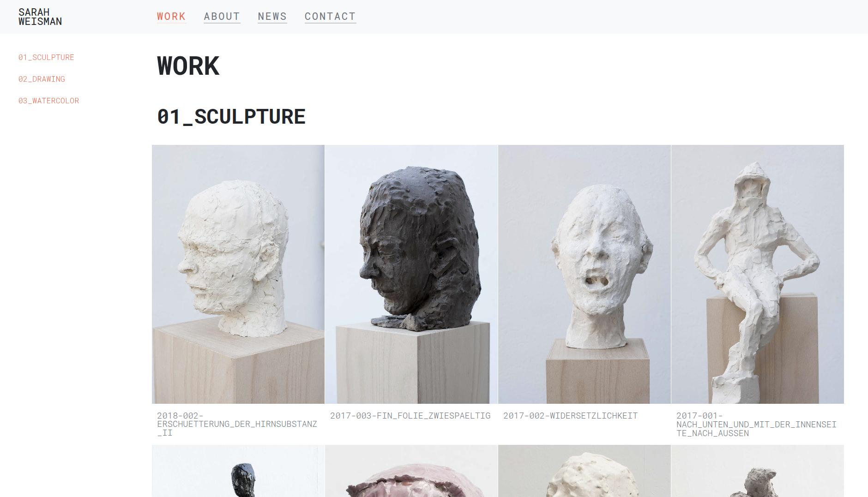The image size is (868, 497).
Task: Open the open-mouthed white head image
Action: (x=585, y=274)
